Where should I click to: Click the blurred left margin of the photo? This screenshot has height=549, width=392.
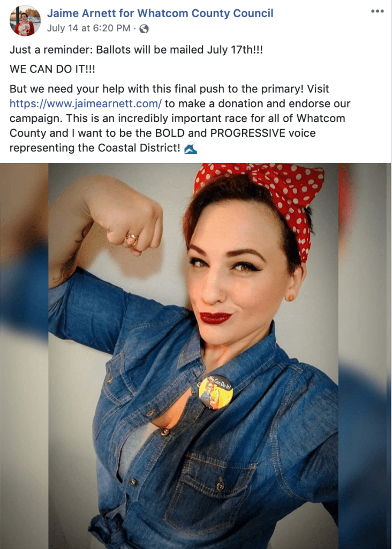24,356
